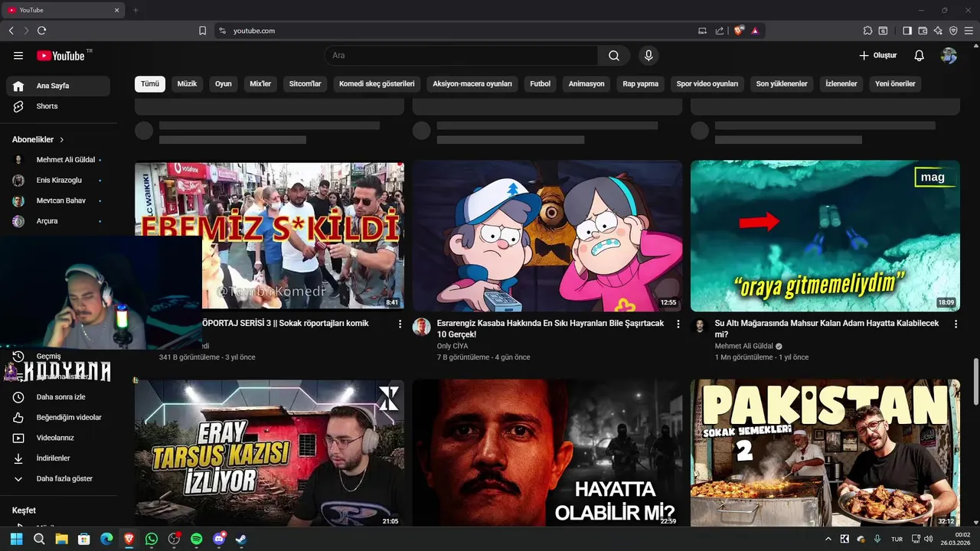Open the notifications bell

click(920, 56)
